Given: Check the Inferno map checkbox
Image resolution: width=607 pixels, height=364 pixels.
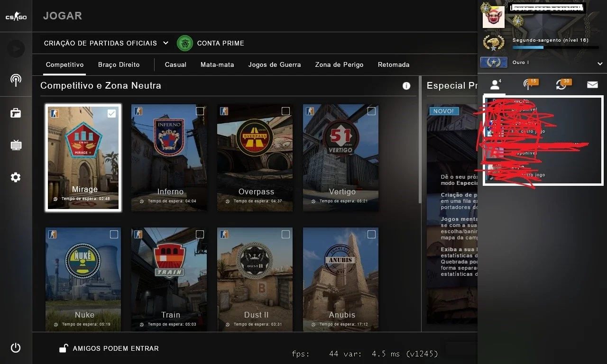Looking at the screenshot, I should pos(200,111).
